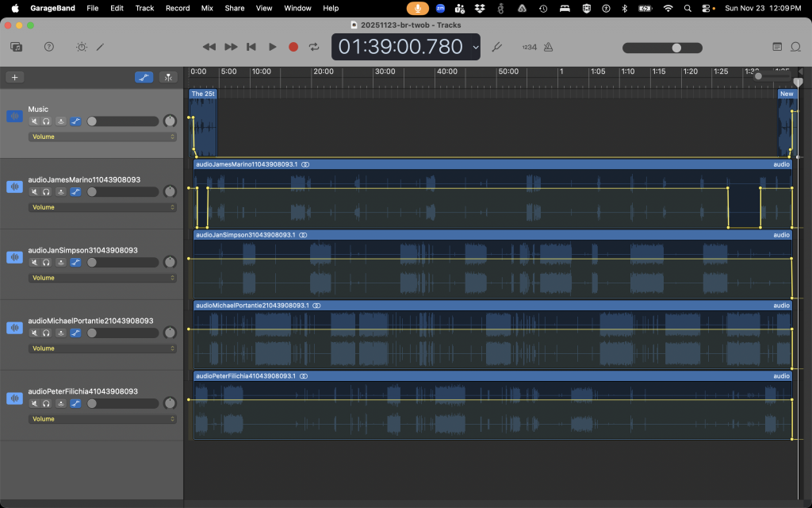Open the Loop Browser icon
The width and height of the screenshot is (812, 508).
click(x=796, y=47)
